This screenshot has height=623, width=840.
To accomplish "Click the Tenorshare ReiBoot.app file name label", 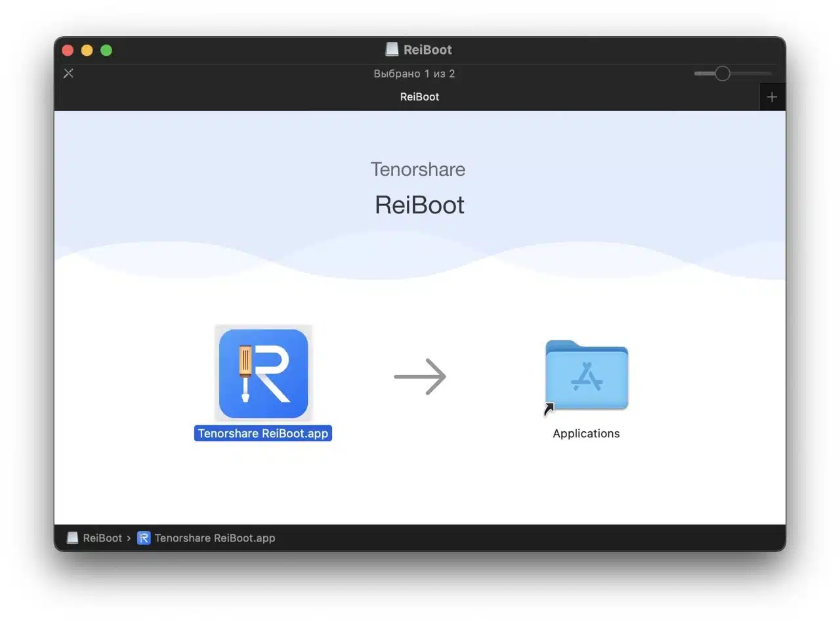I will tap(263, 433).
